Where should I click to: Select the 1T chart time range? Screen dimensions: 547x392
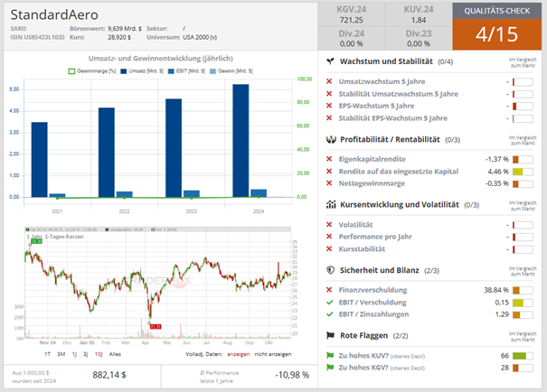coord(47,356)
